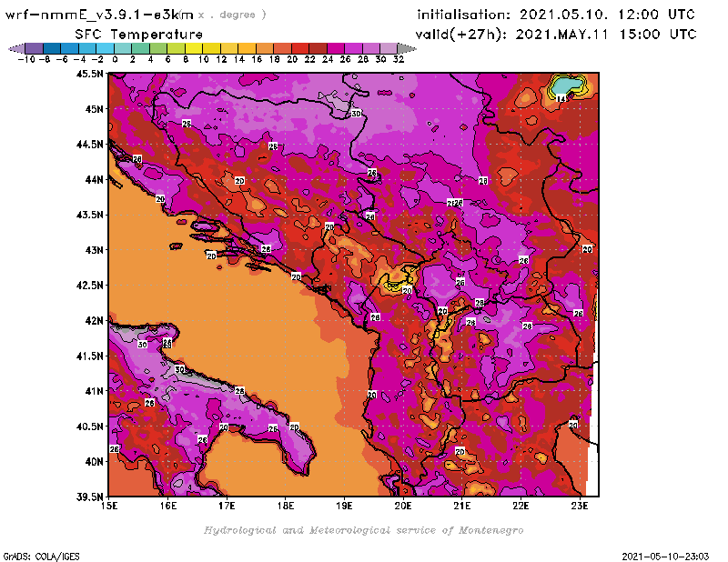Screen dimensions: 728x562
Task: Click the legend value -10
Action: [x=26, y=59]
